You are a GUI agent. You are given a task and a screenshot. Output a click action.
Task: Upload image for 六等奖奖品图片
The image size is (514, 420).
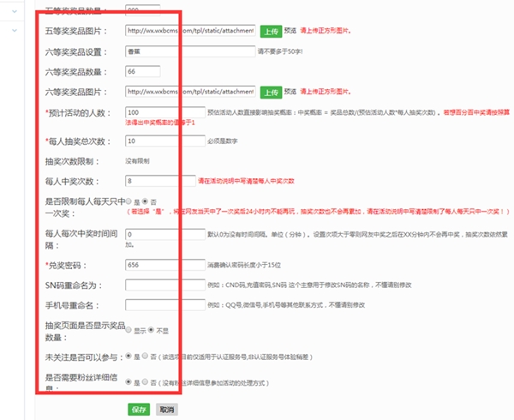(271, 93)
